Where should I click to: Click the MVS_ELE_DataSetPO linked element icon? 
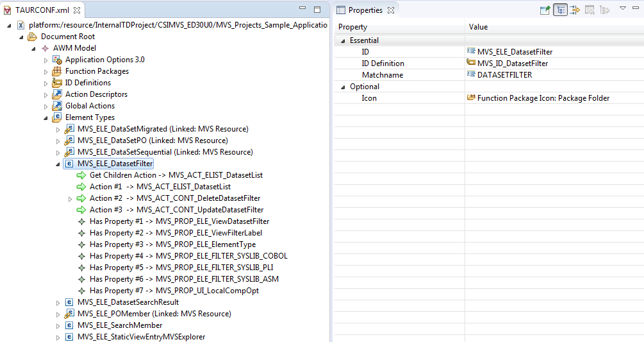pyautogui.click(x=69, y=141)
